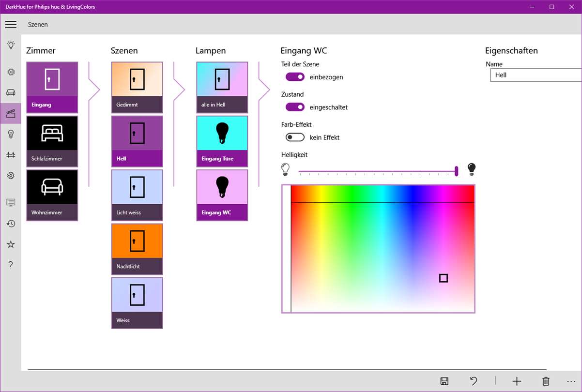The image size is (582, 392).
Task: Open the question mark help icon
Action: 11,265
